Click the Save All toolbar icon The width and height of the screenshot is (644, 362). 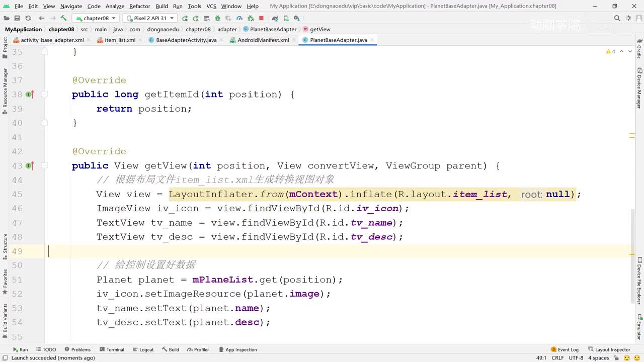click(x=17, y=18)
